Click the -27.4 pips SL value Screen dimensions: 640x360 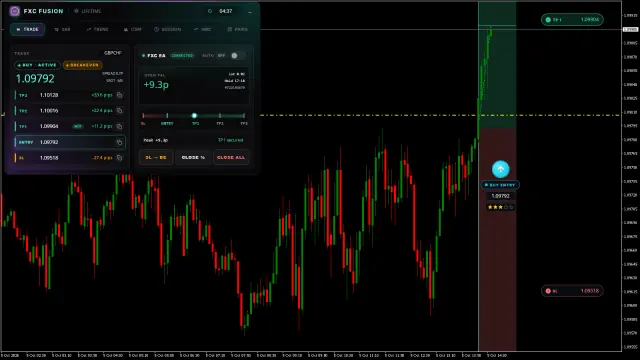(x=103, y=158)
